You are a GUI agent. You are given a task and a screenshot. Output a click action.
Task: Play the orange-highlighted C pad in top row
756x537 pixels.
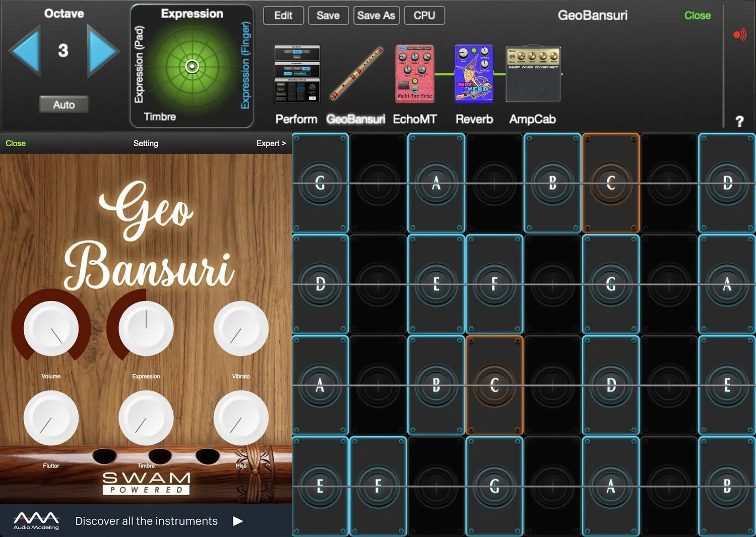tap(611, 183)
